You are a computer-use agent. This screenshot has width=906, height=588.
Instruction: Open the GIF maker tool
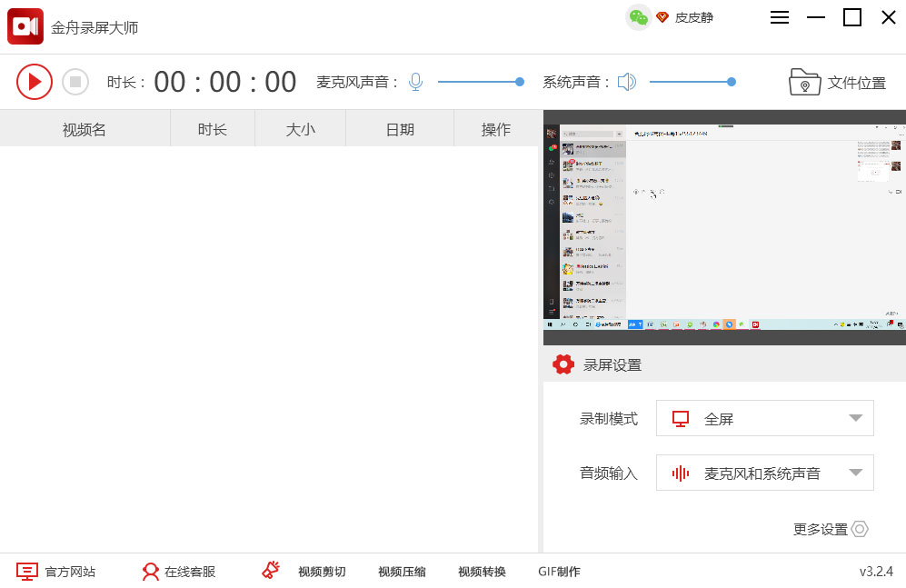point(559,572)
